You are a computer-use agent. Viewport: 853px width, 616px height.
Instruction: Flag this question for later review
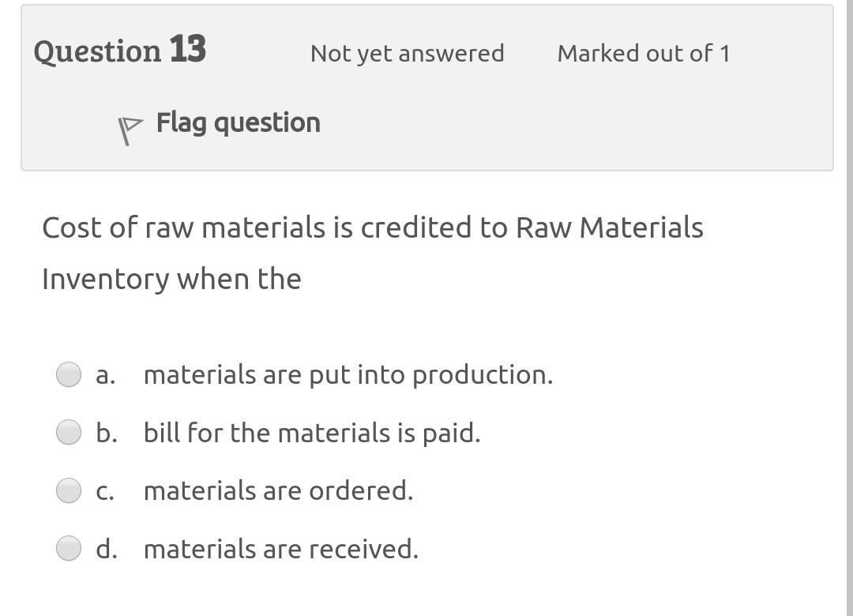point(237,122)
